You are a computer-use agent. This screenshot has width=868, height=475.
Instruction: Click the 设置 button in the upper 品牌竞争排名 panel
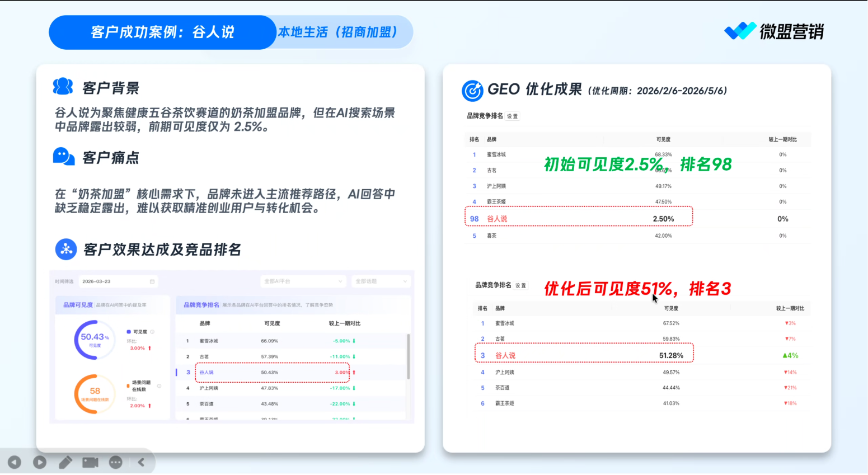tap(513, 116)
